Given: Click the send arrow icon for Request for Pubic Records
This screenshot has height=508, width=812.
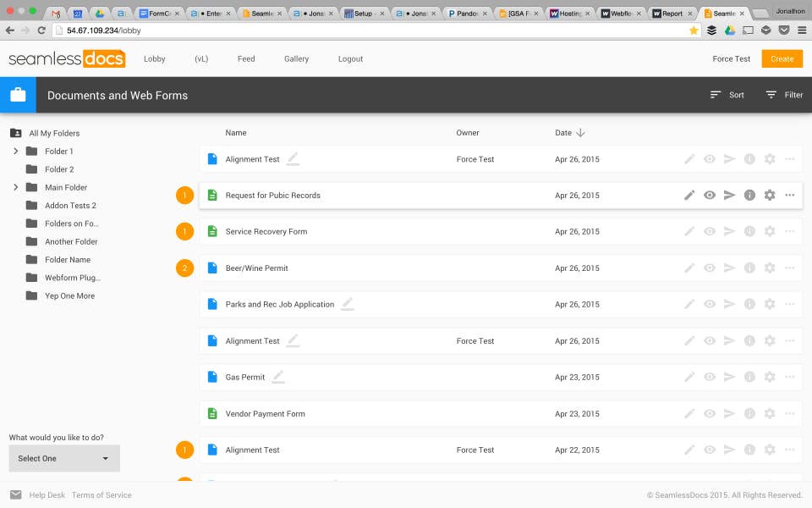Looking at the screenshot, I should point(729,196).
